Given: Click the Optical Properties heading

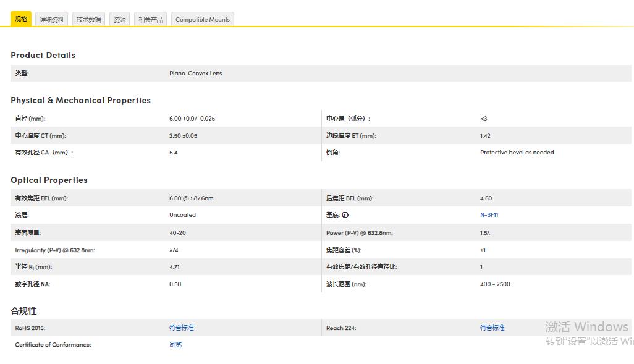Looking at the screenshot, I should [49, 180].
